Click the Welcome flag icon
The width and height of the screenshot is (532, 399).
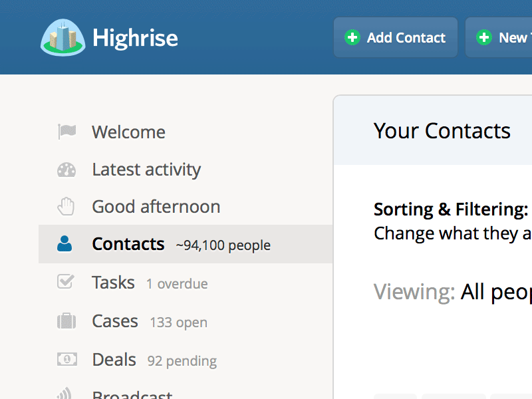pos(66,132)
